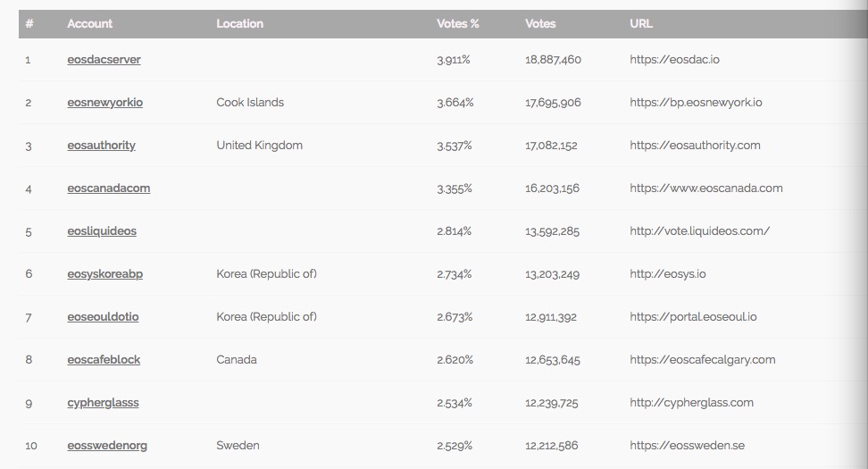Sort by the Location column header
This screenshot has height=469, width=868.
[239, 24]
